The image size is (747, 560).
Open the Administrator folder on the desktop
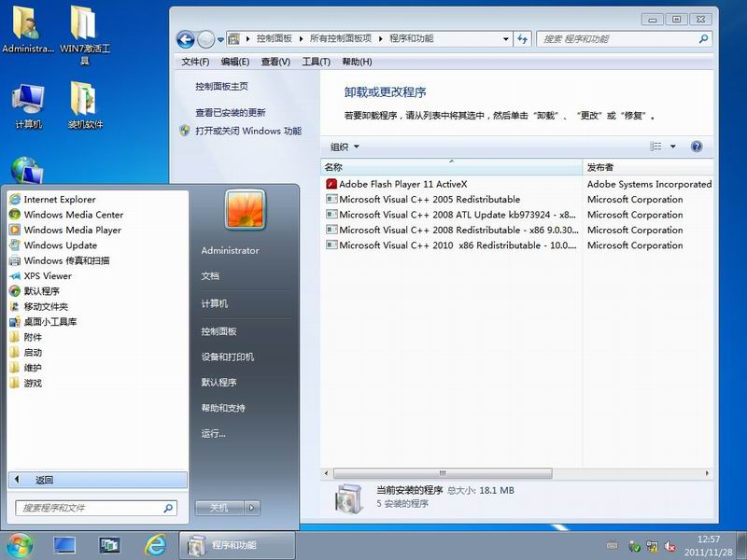[x=27, y=29]
